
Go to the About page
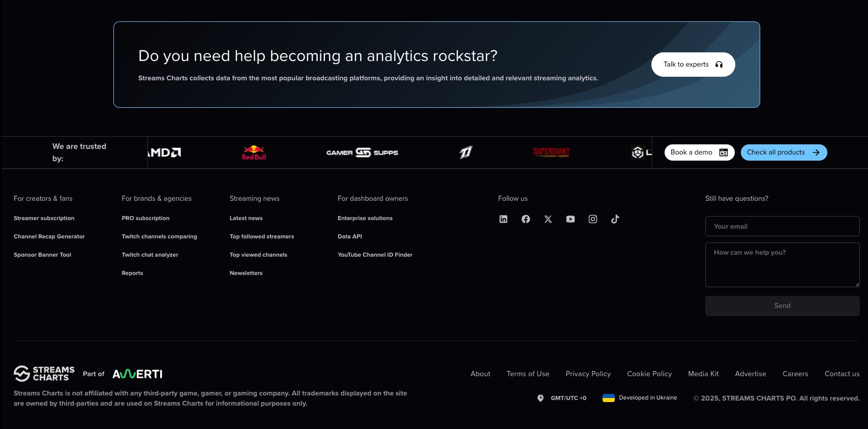click(481, 374)
